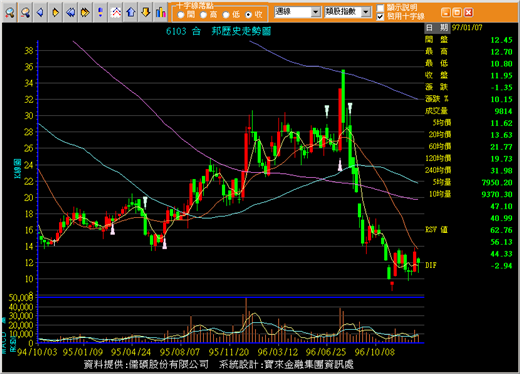
Task: Open the 類股指數 dropdown
Action: point(348,12)
